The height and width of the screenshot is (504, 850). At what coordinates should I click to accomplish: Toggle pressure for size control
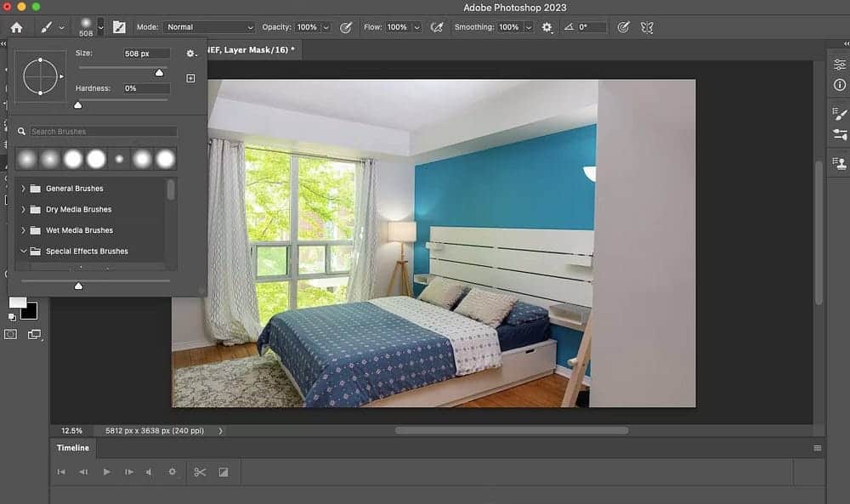tap(623, 27)
